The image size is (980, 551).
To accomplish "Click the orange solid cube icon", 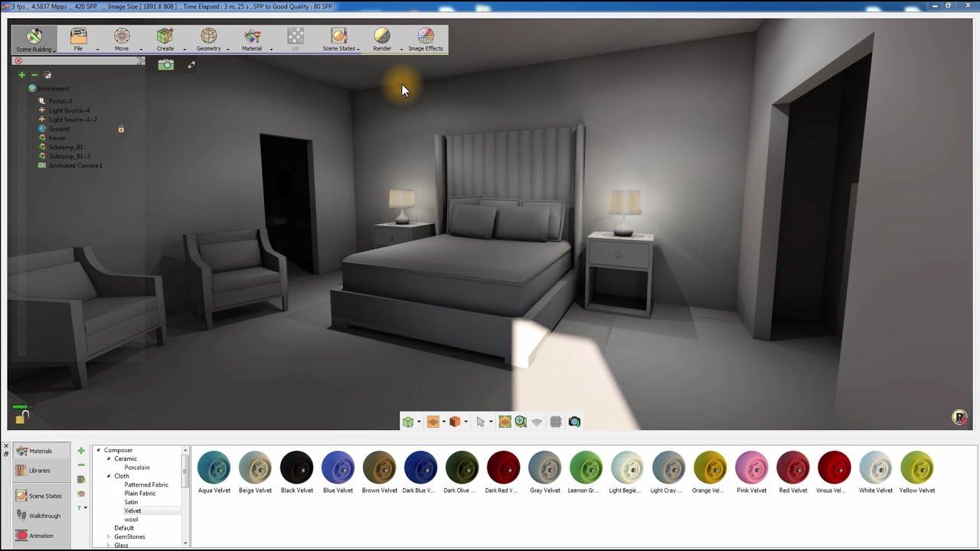I will click(x=455, y=422).
